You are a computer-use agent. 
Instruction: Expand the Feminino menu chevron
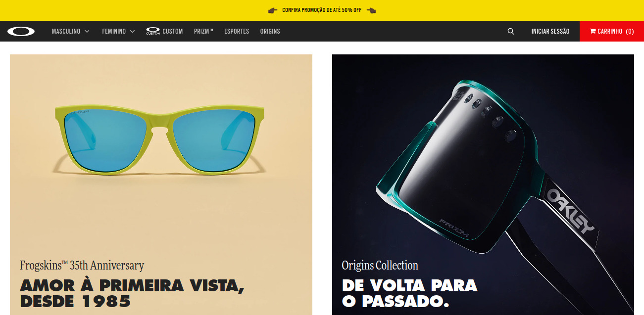point(132,31)
